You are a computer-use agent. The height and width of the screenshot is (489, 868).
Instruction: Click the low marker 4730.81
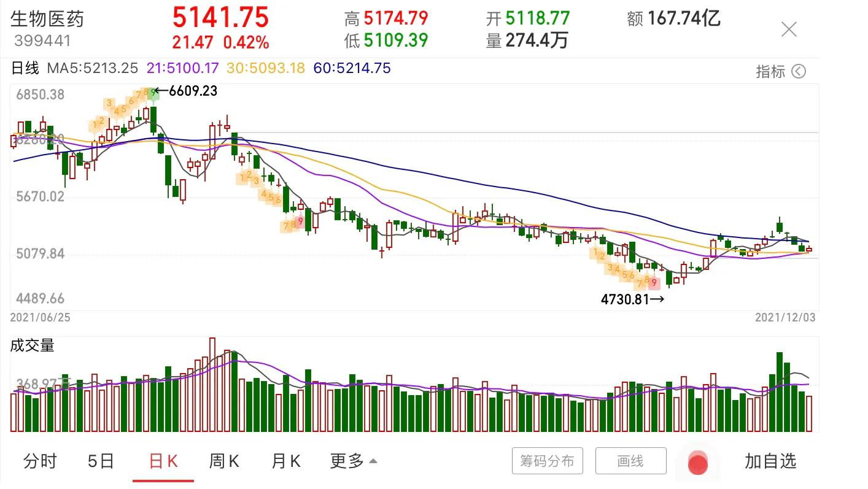[624, 299]
